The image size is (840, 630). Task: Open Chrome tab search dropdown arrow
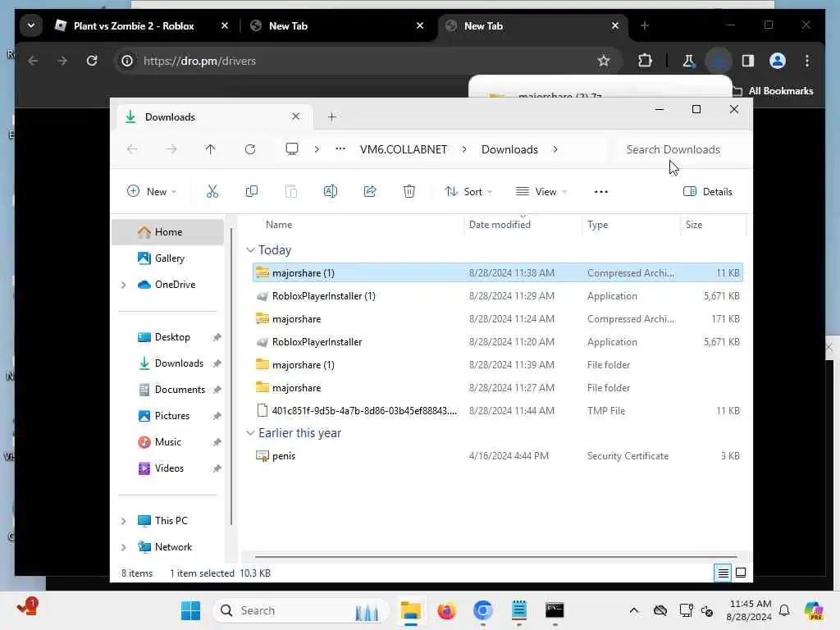click(x=31, y=25)
